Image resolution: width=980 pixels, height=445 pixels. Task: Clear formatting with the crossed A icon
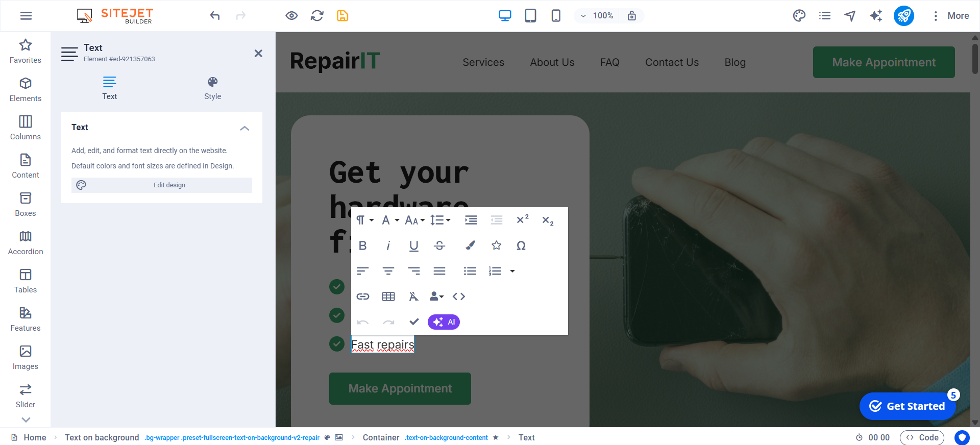point(413,296)
